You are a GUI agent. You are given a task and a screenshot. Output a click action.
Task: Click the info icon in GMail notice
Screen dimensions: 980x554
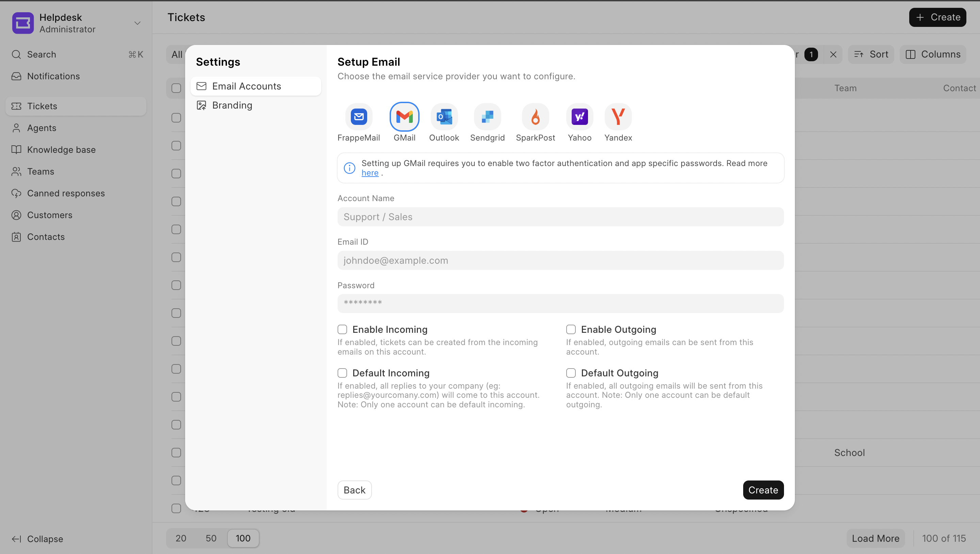click(x=349, y=168)
